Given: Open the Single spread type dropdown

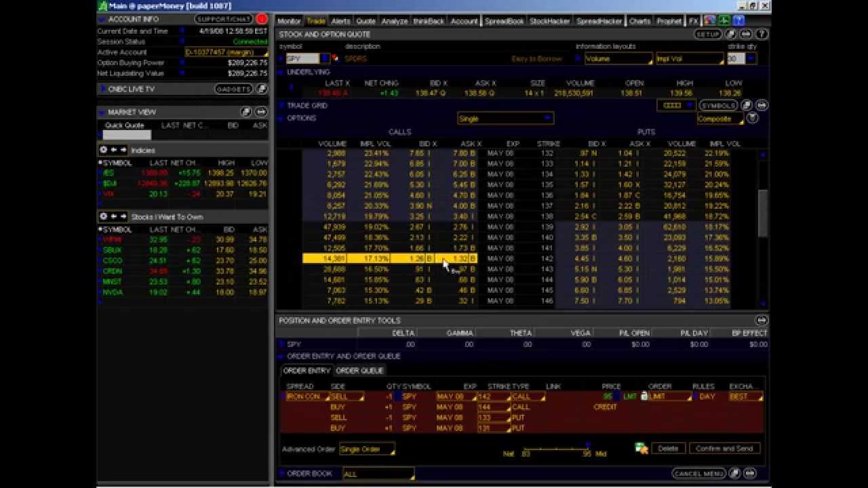Looking at the screenshot, I should pyautogui.click(x=506, y=119).
